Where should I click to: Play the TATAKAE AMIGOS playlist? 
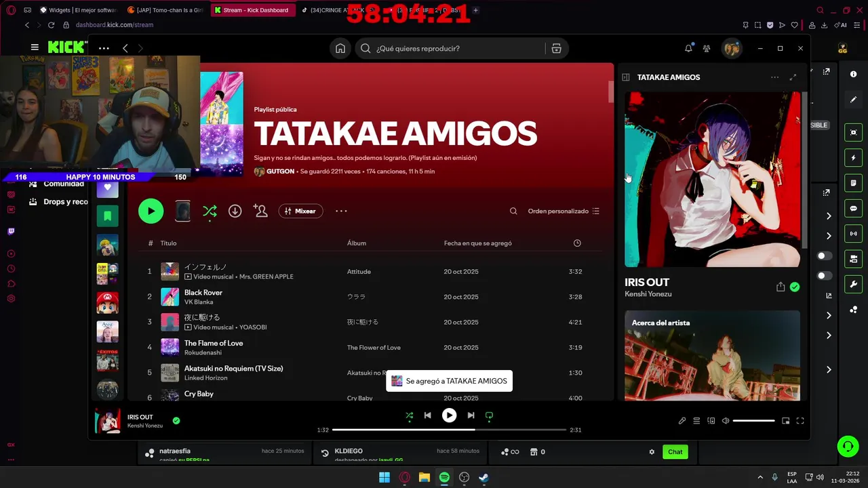(151, 211)
